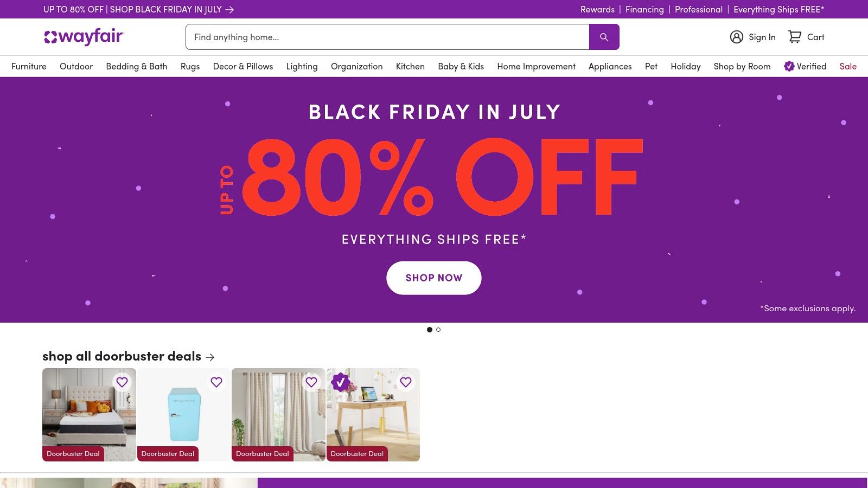The image size is (868, 488).
Task: Unfavorite the wooden desk doorbuster deal
Action: [x=406, y=382]
